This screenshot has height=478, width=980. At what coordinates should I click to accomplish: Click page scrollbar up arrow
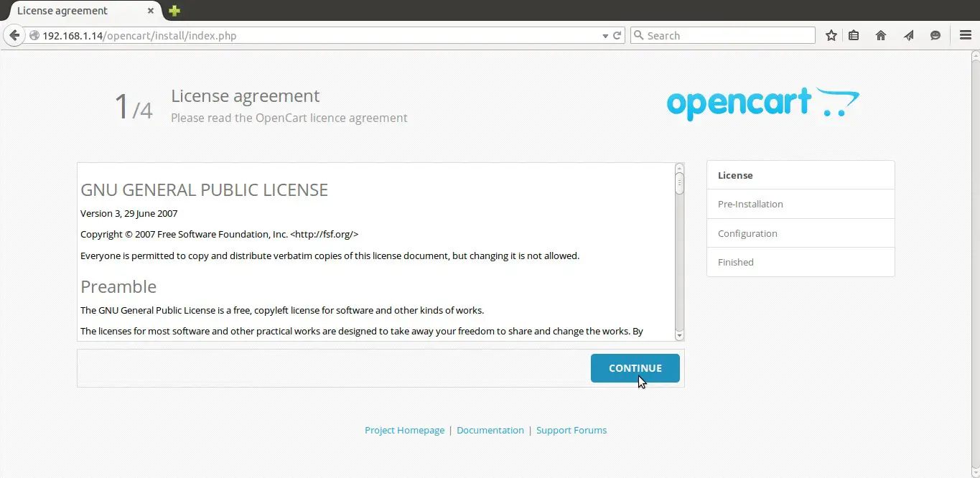coord(974,55)
